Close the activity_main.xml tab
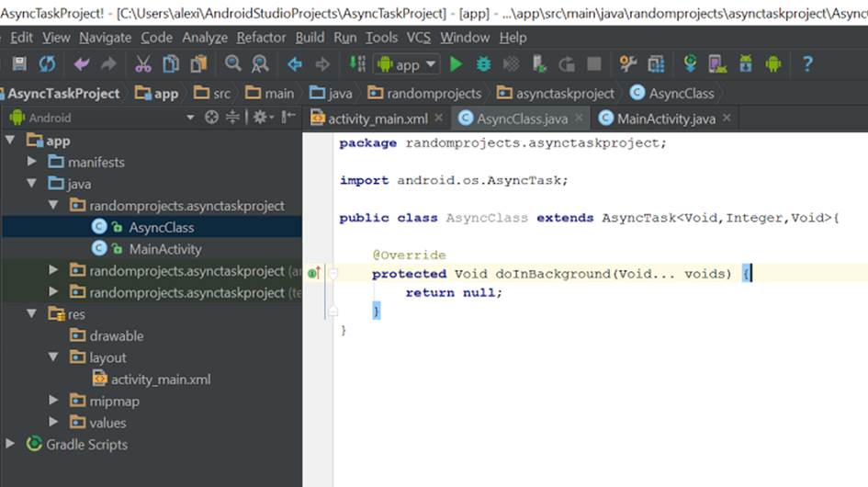Screen dimensions: 868x487 click(438, 118)
